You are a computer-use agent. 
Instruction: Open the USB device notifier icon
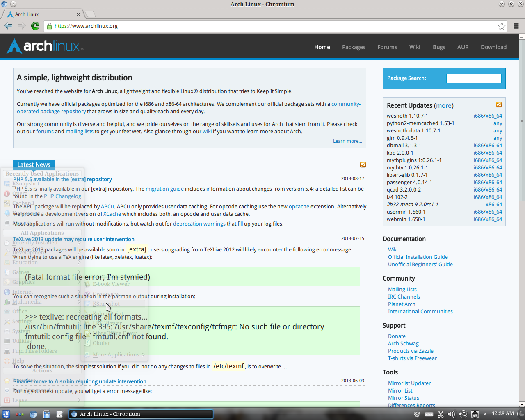463,414
